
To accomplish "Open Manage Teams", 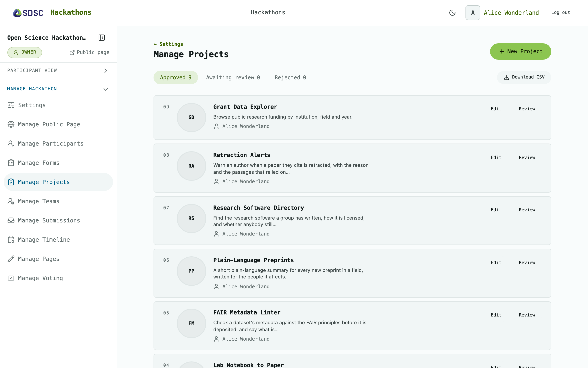I will 58,201.
